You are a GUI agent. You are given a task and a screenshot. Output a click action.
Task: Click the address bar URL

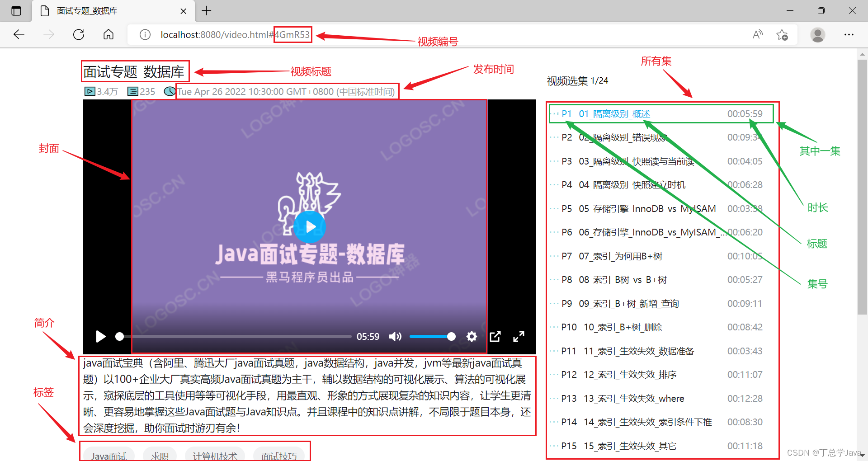235,35
